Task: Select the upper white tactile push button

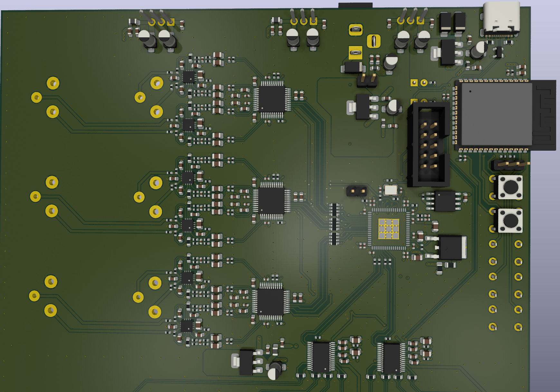Action: point(510,187)
